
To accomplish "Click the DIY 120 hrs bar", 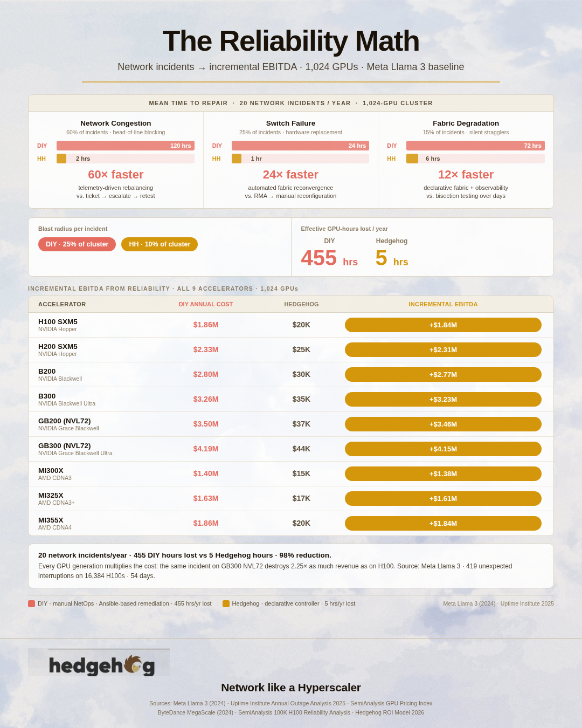I will pos(126,146).
